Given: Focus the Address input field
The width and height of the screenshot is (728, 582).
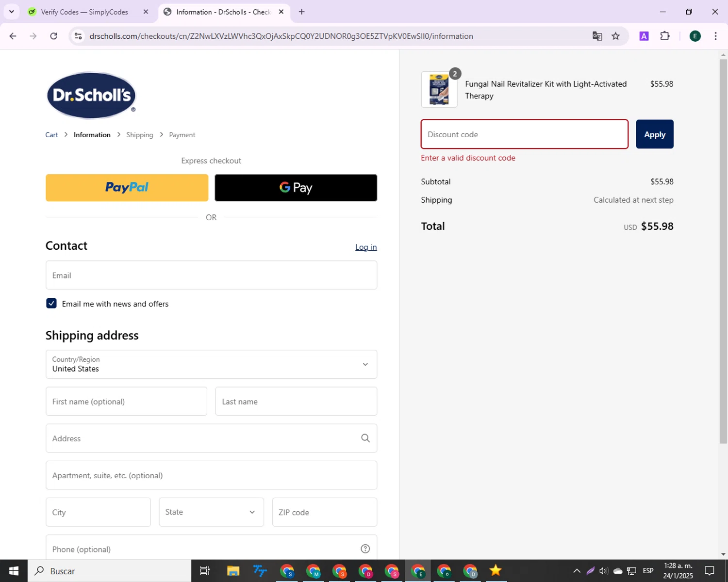Looking at the screenshot, I should click(211, 438).
